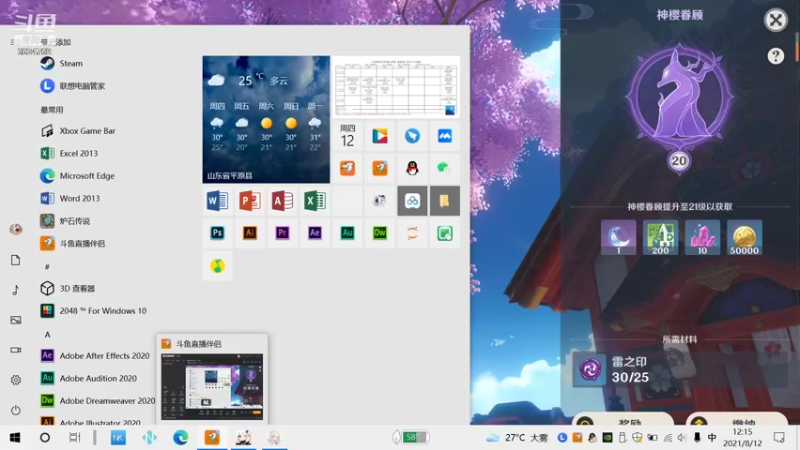Jump to the A letter index header
The height and width of the screenshot is (450, 800).
47,335
